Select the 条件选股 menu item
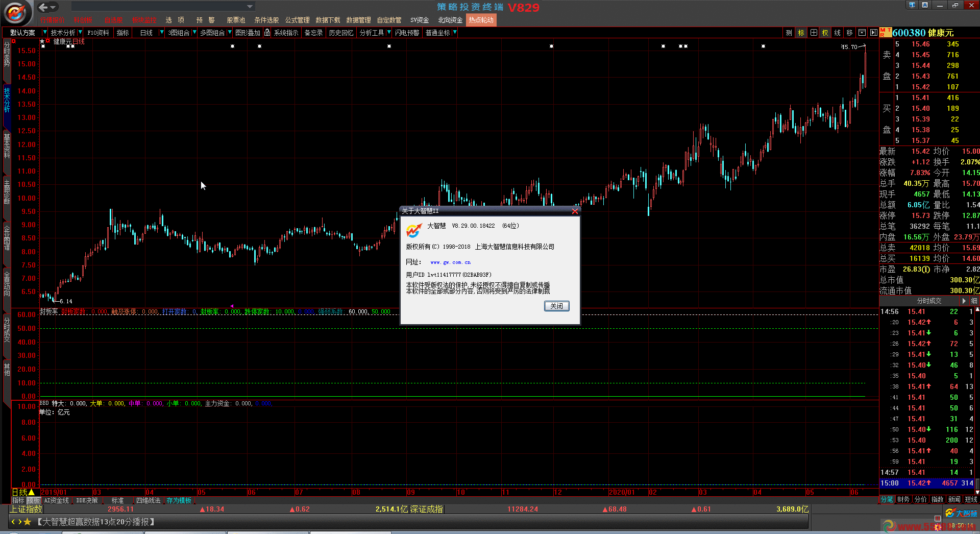980x534 pixels. click(x=266, y=20)
